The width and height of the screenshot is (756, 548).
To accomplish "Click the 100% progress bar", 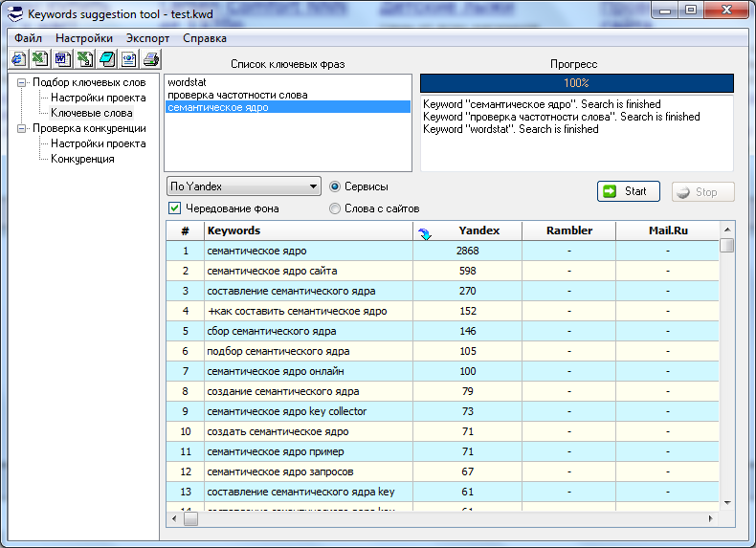I will 576,83.
